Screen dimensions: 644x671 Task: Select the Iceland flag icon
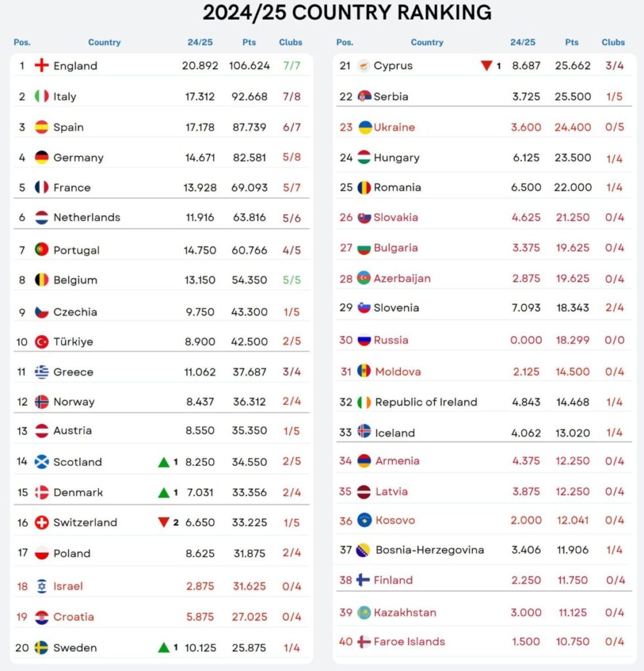coord(364,431)
